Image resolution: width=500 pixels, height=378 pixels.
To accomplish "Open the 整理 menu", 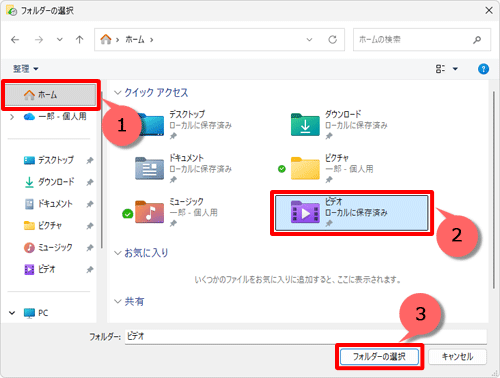I will point(26,69).
